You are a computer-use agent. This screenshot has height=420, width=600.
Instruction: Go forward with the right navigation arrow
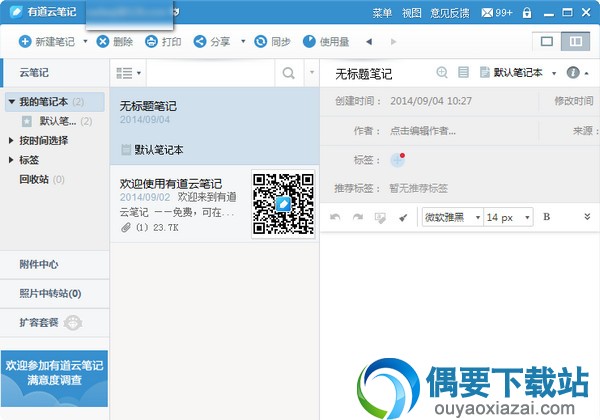393,42
